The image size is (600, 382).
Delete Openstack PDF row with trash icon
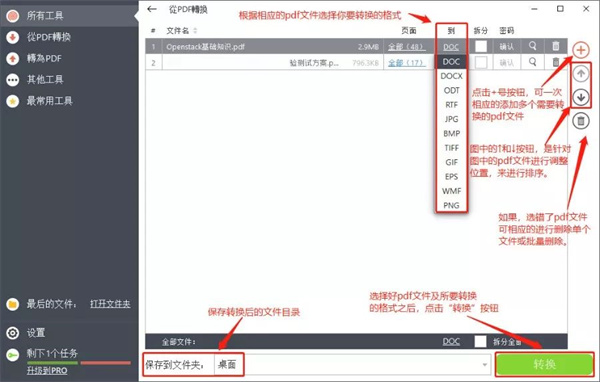click(x=556, y=46)
